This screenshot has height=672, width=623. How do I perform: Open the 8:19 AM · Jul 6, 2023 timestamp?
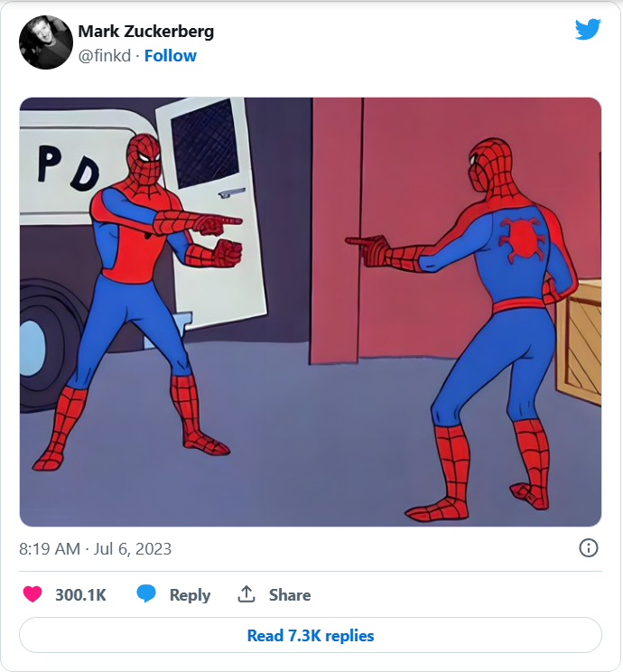point(96,548)
